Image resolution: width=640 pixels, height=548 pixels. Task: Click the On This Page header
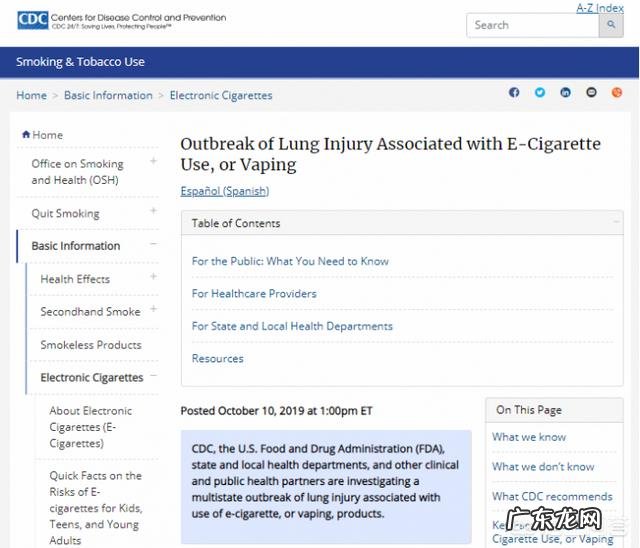point(529,410)
